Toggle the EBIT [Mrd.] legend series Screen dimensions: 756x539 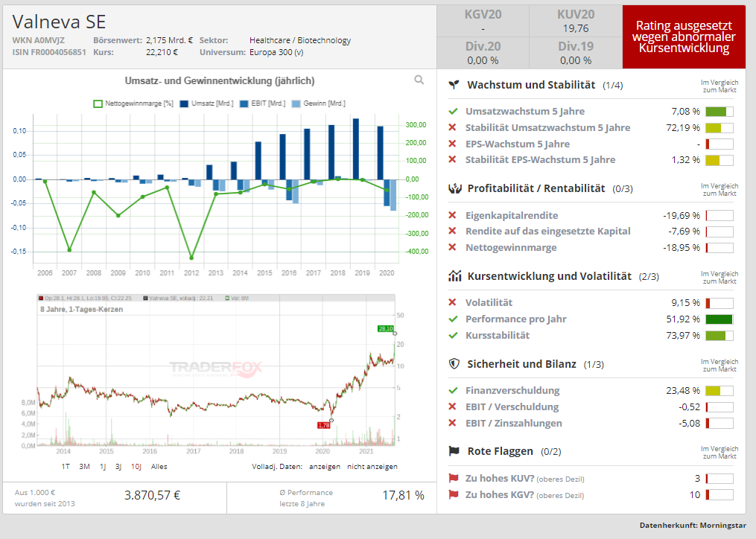click(264, 103)
